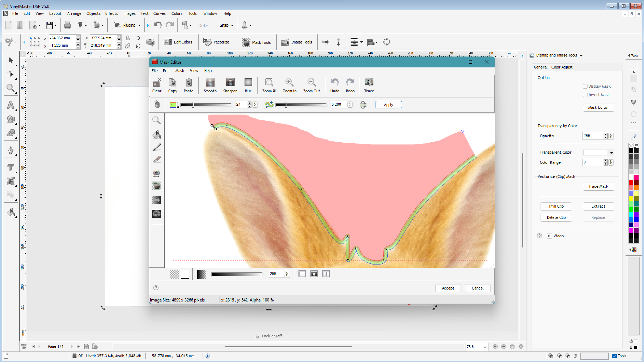
Task: Open the Transparent Color dropdown
Action: 611,152
